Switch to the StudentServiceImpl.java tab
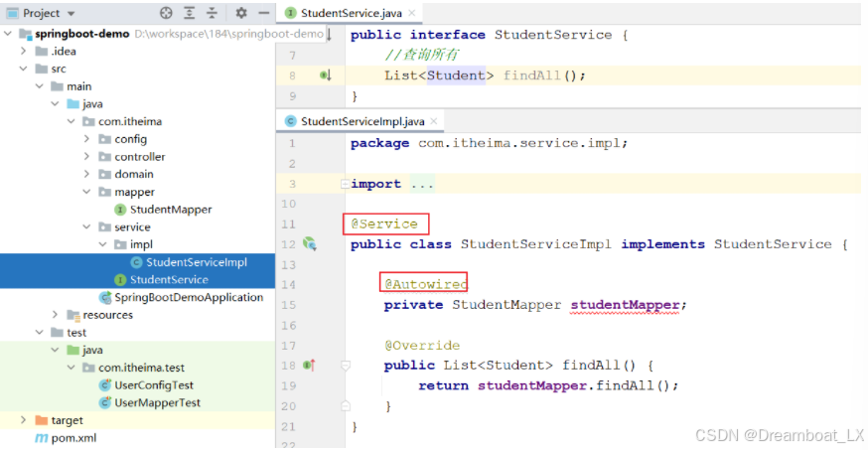Screen dimensions: 868x450 362,121
